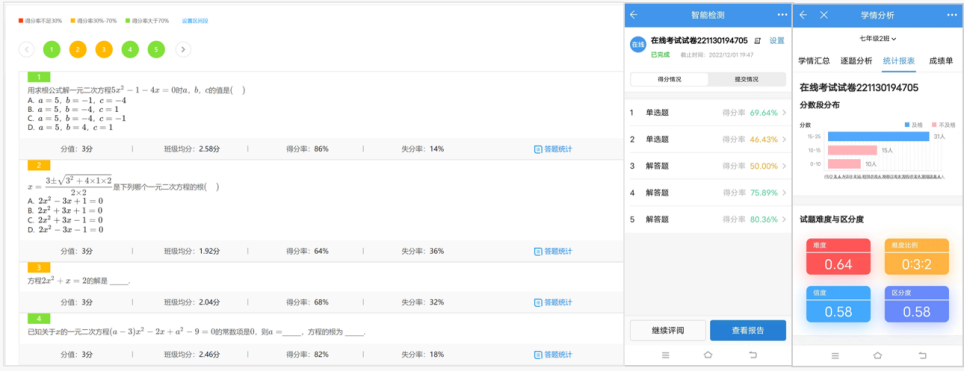
Task: Expand row 5 解答题 80.36% chevron
Action: pyautogui.click(x=784, y=220)
